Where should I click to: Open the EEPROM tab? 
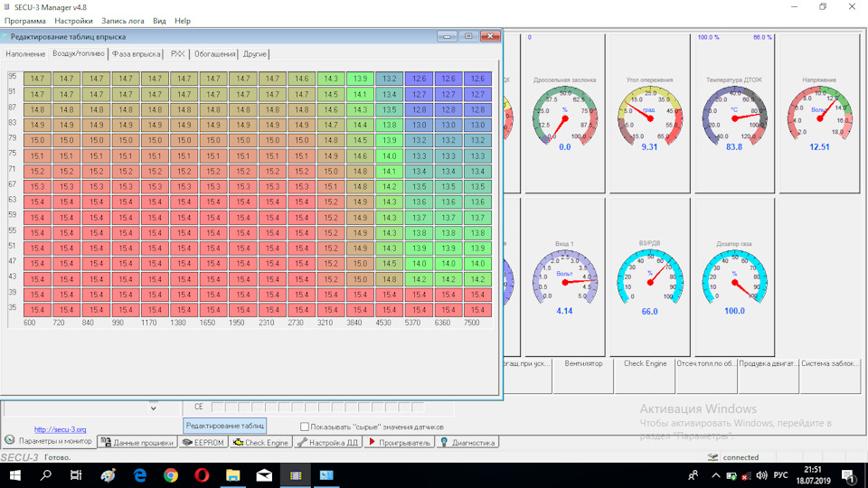(203, 442)
